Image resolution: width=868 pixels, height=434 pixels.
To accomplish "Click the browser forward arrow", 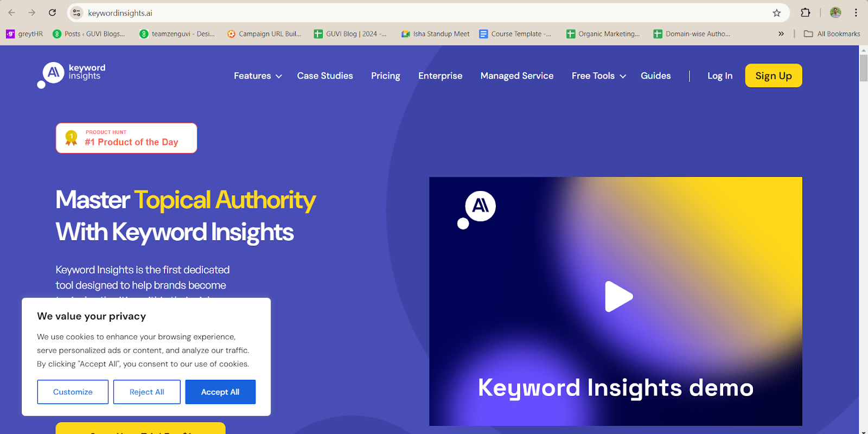I will (32, 12).
